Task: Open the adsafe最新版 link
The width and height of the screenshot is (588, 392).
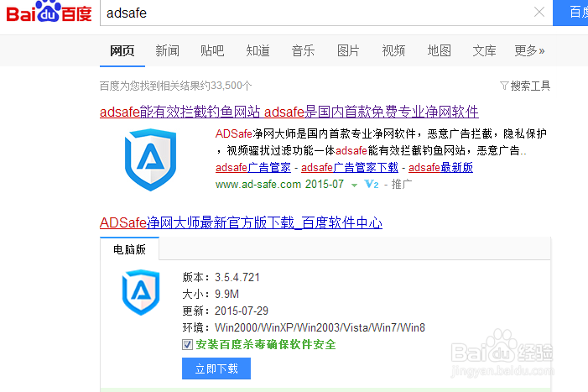Action: click(440, 167)
